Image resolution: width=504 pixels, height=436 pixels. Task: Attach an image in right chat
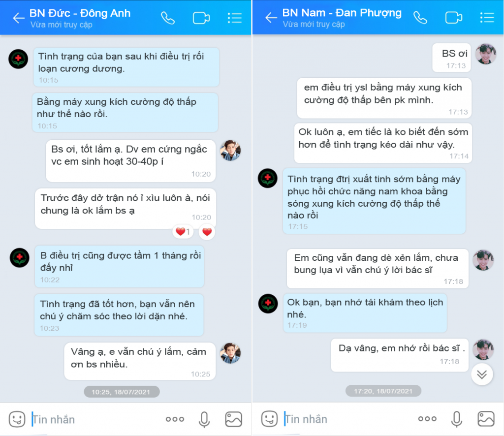pyautogui.click(x=486, y=419)
